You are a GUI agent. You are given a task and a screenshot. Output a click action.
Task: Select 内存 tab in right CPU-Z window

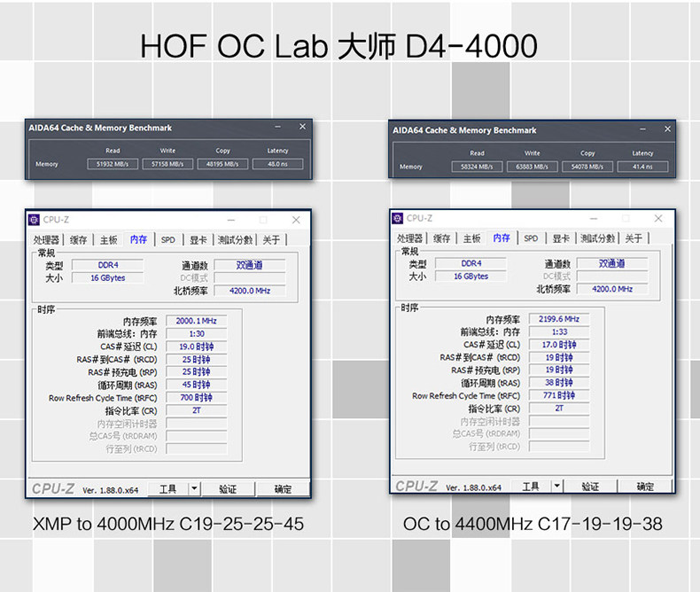[502, 238]
